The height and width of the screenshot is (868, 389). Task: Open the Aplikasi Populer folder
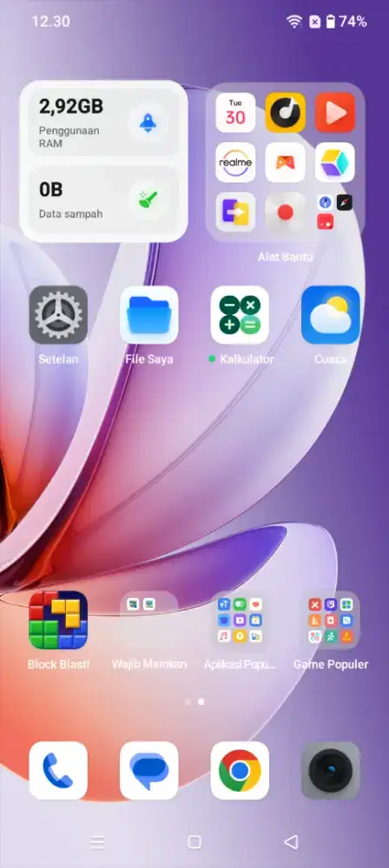[x=240, y=620]
